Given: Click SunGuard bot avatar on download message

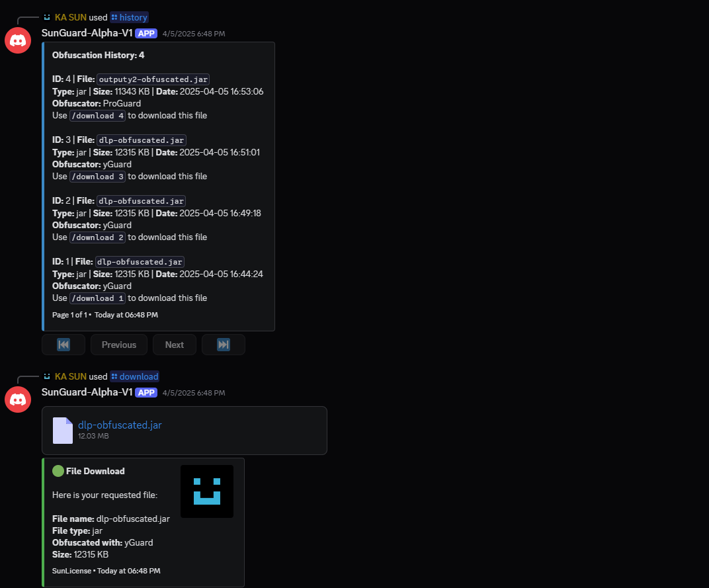Looking at the screenshot, I should (x=18, y=399).
